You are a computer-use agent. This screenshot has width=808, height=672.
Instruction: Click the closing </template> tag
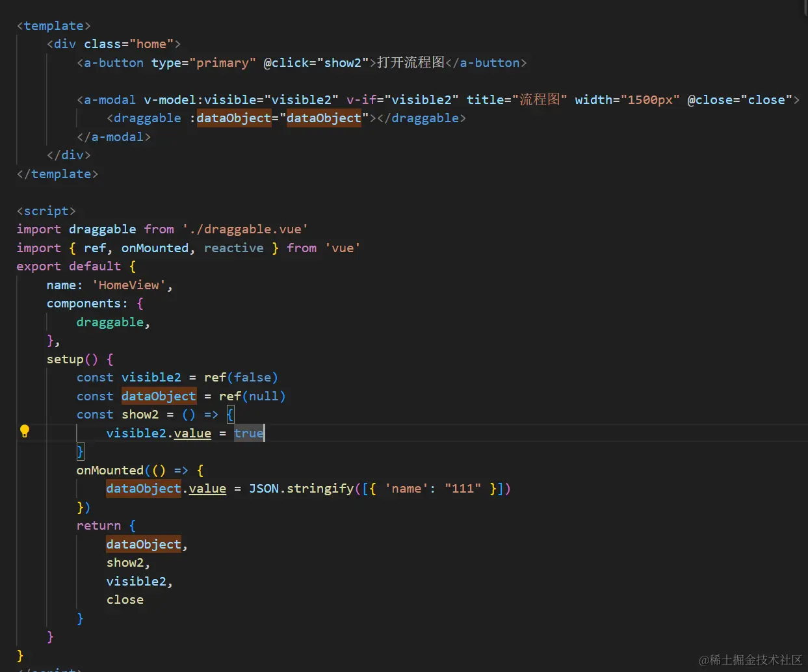(x=57, y=174)
